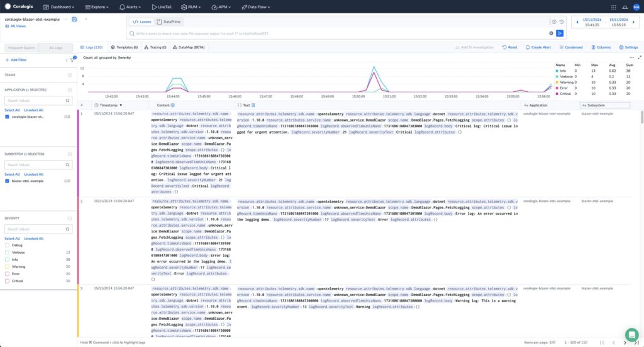Sort by Timestamp column arrow
Viewport: 644px width, 347px height.
pyautogui.click(x=121, y=105)
